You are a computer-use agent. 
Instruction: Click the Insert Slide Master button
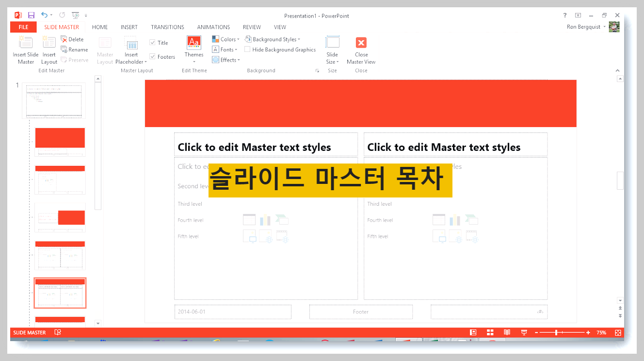[x=26, y=50]
